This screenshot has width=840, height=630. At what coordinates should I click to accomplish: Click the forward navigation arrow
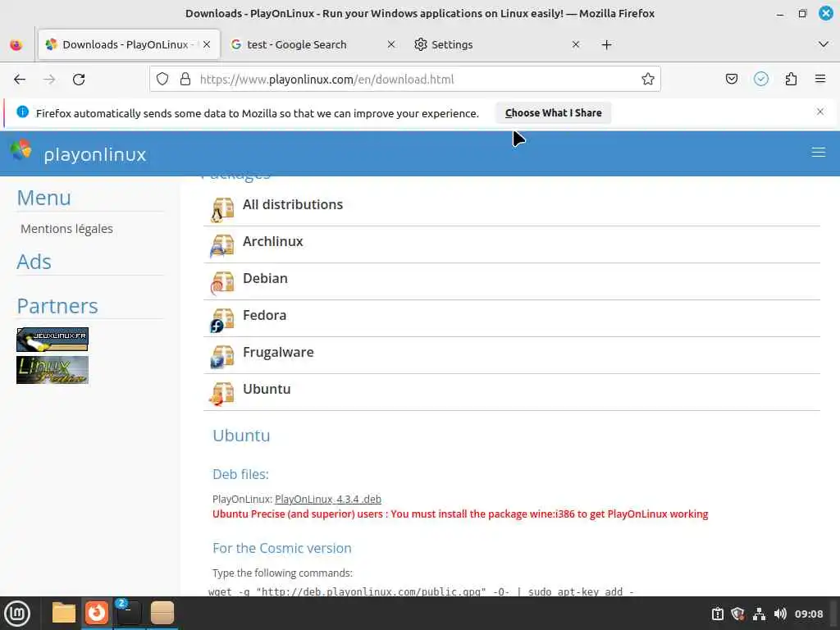pos(49,80)
